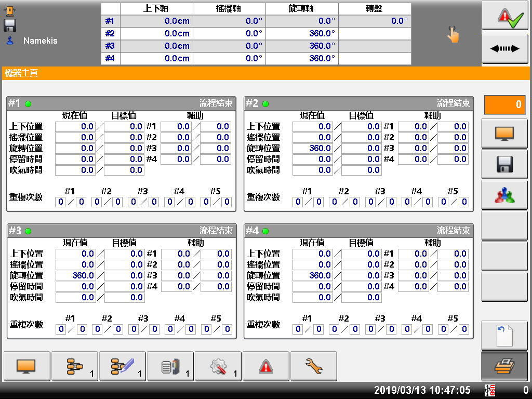Open the gear settings button in bottom toolbar
The image size is (532, 399).
point(218,367)
